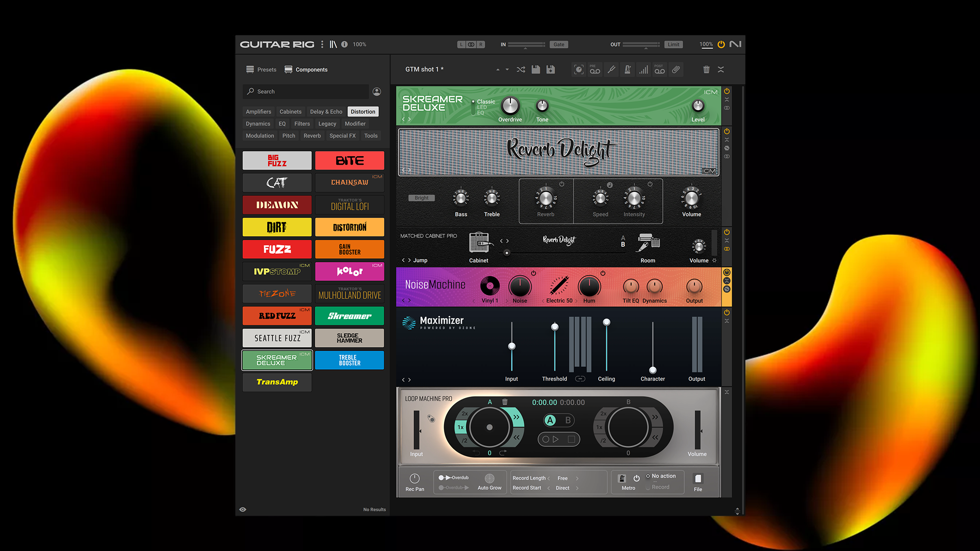The width and height of the screenshot is (980, 551).
Task: Open the info icon in the header
Action: point(344,44)
